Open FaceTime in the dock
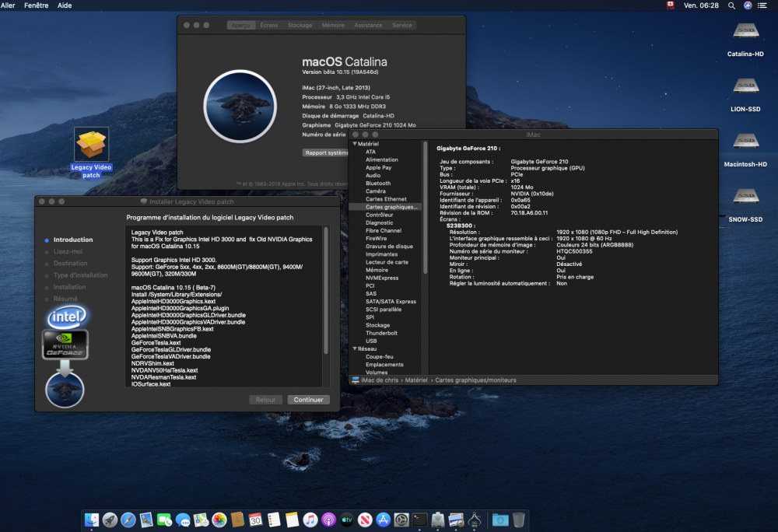778x532 pixels. click(164, 520)
